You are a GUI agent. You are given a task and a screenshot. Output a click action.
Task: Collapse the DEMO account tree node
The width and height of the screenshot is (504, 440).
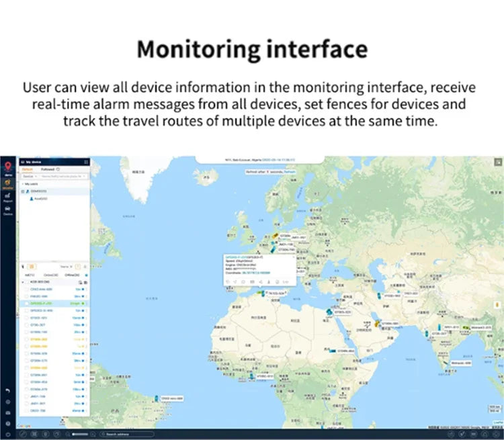click(23, 191)
